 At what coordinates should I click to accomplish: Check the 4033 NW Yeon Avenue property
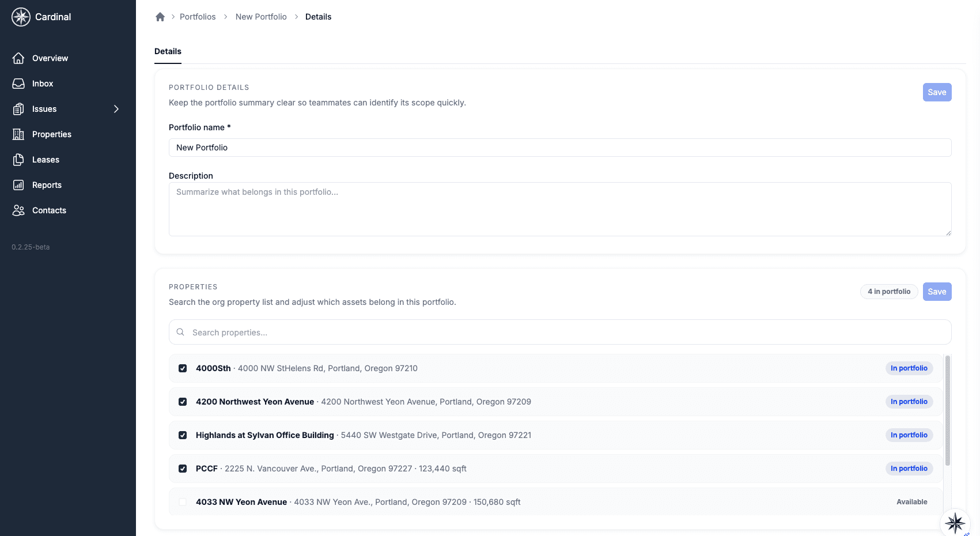tap(183, 502)
